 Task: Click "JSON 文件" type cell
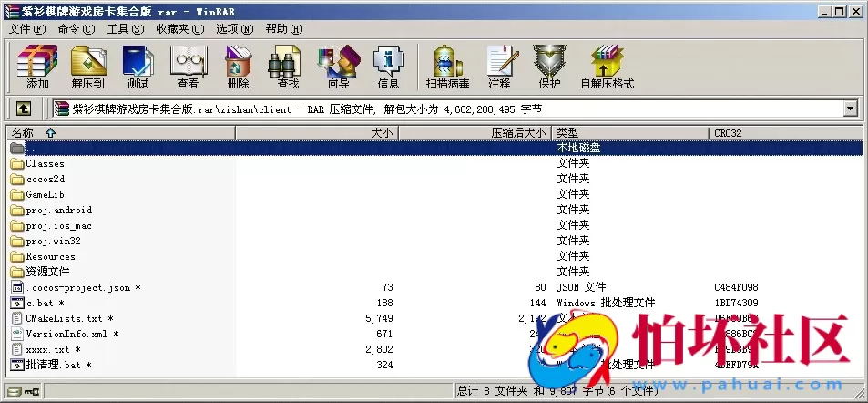click(x=581, y=288)
